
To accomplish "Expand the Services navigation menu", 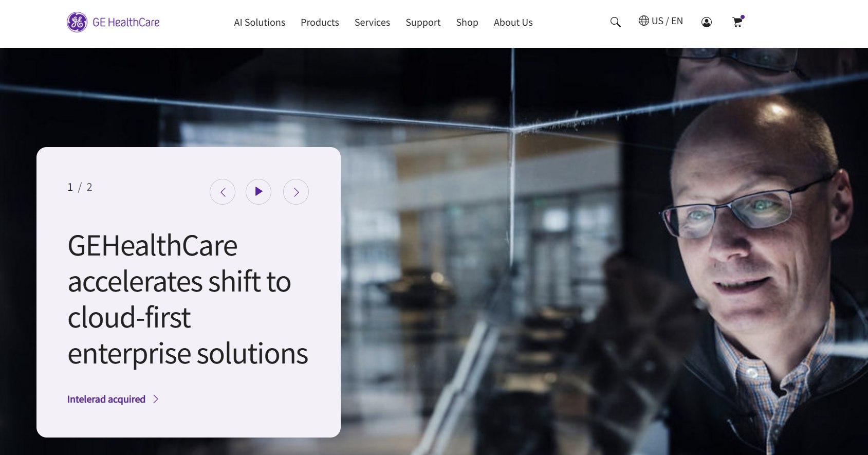I will [372, 23].
